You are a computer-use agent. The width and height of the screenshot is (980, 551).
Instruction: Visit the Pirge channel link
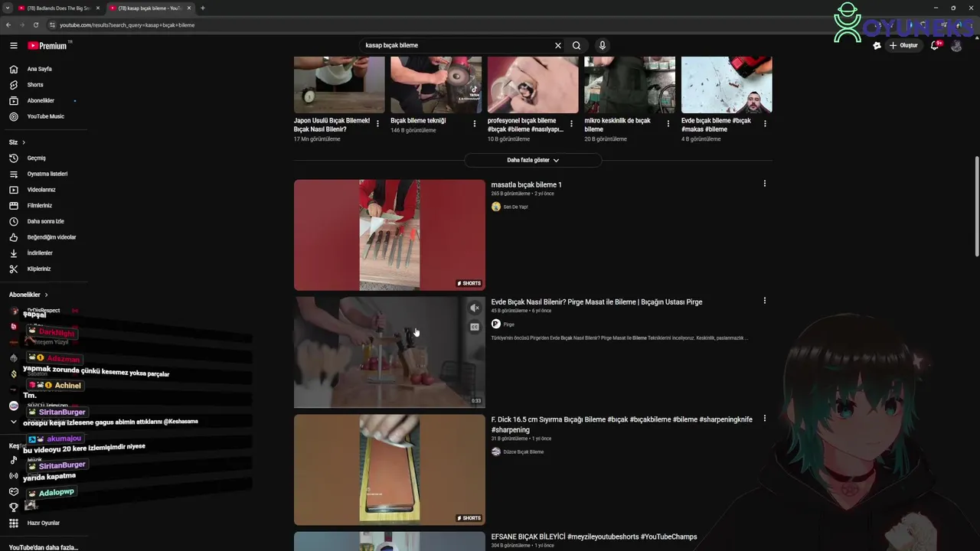pyautogui.click(x=508, y=324)
